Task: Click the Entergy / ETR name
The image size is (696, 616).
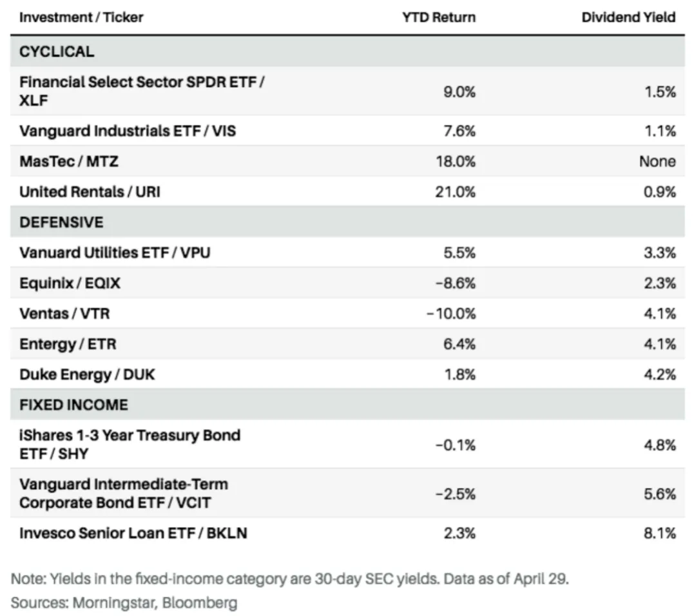Action: [68, 344]
